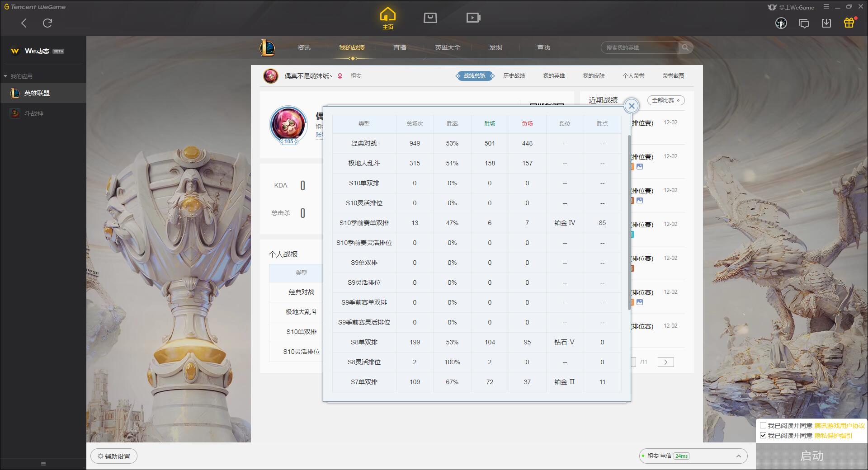Image resolution: width=868 pixels, height=470 pixels.
Task: Refresh the page using reload icon
Action: pos(47,23)
